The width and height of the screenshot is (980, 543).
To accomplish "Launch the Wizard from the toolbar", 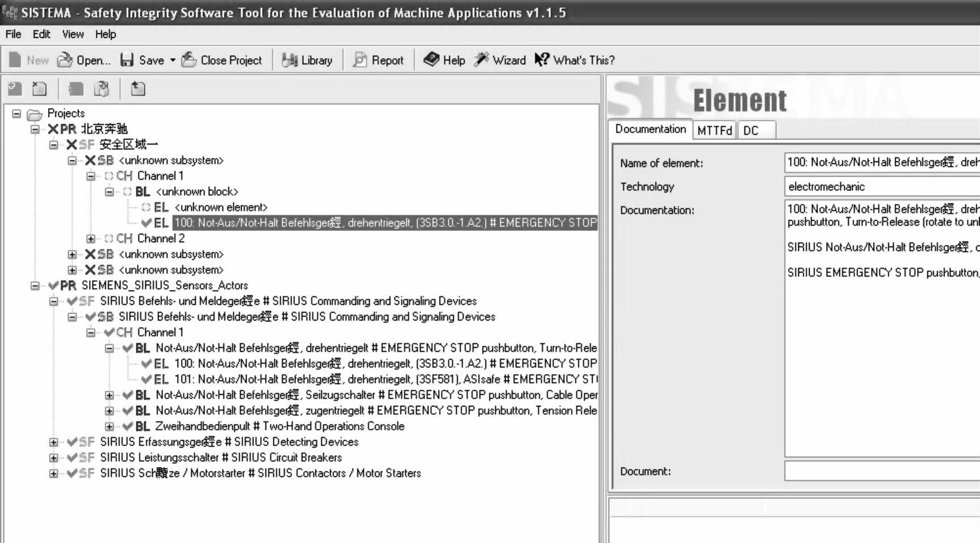I will 500,60.
